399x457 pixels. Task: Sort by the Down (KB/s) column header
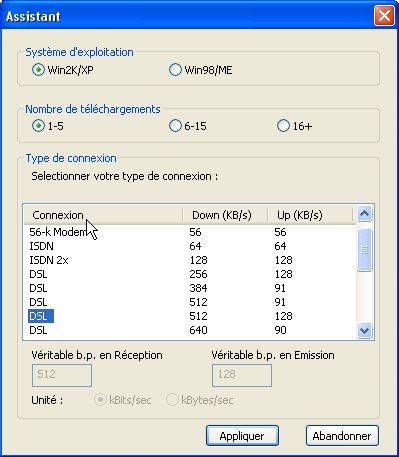(x=225, y=215)
